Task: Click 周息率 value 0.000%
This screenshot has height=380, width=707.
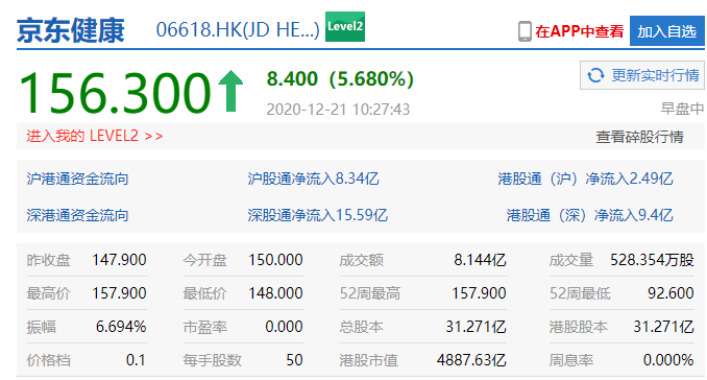Action: pos(668,360)
